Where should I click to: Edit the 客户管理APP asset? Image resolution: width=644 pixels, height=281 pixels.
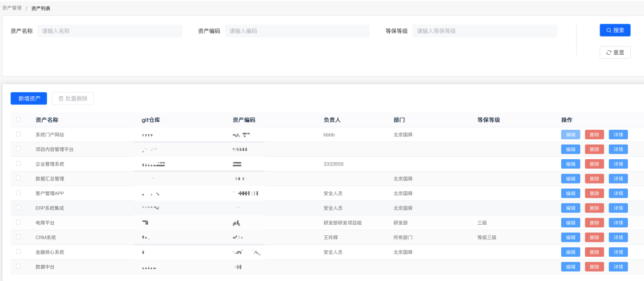[570, 193]
